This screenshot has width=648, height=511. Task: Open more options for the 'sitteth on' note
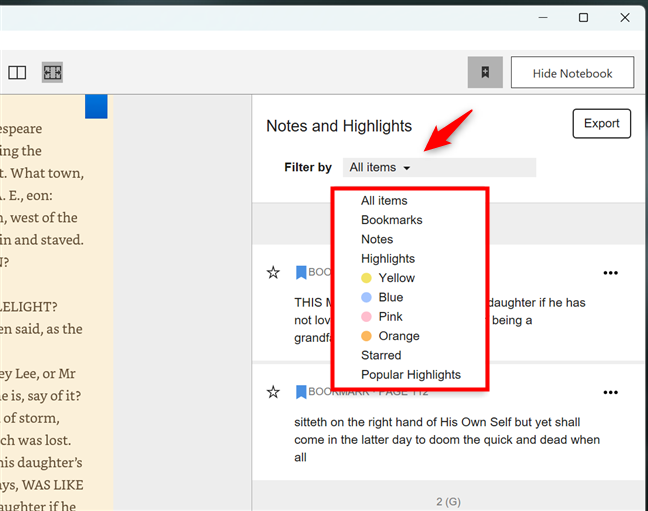(x=611, y=391)
